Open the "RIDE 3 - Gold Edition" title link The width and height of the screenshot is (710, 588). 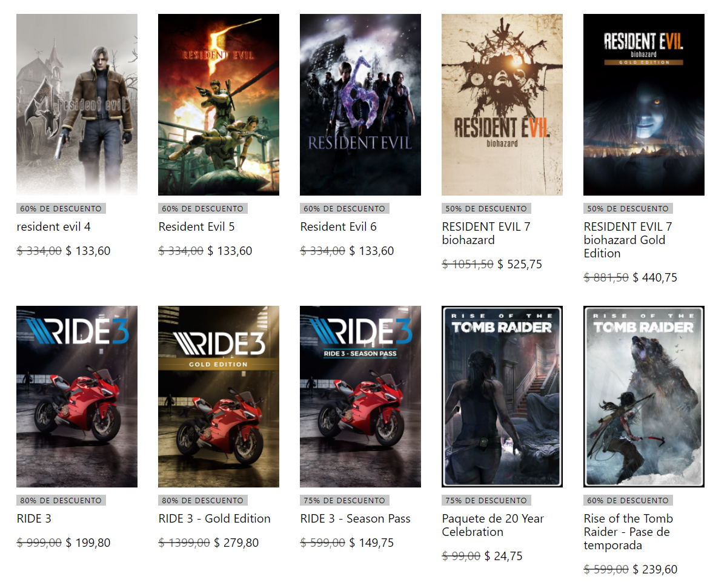tap(214, 519)
